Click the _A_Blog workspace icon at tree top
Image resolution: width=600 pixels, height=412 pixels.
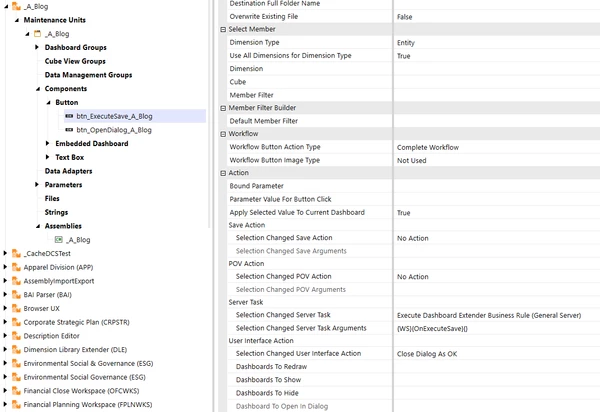(16, 6)
